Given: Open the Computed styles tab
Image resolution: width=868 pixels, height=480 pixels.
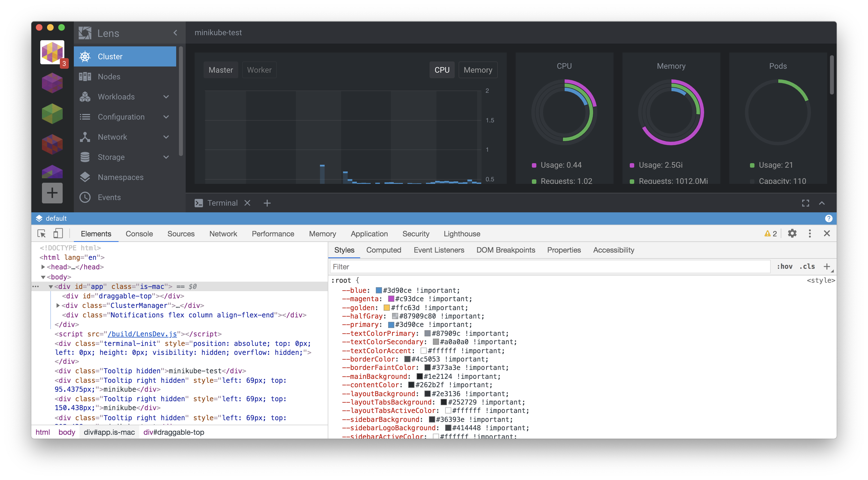Looking at the screenshot, I should (384, 250).
